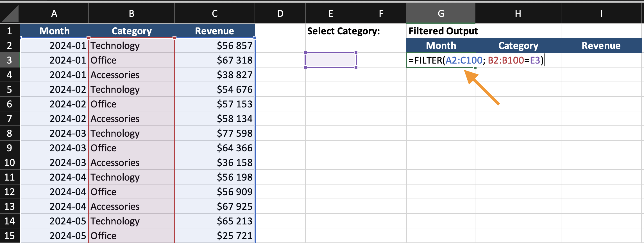
Task: Select row 10 header
Action: point(10,163)
